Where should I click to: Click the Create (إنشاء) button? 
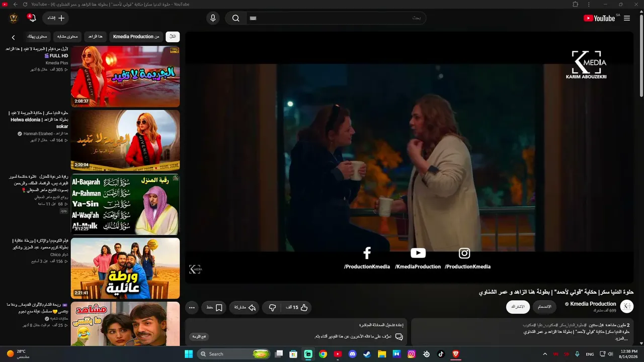coord(55,18)
